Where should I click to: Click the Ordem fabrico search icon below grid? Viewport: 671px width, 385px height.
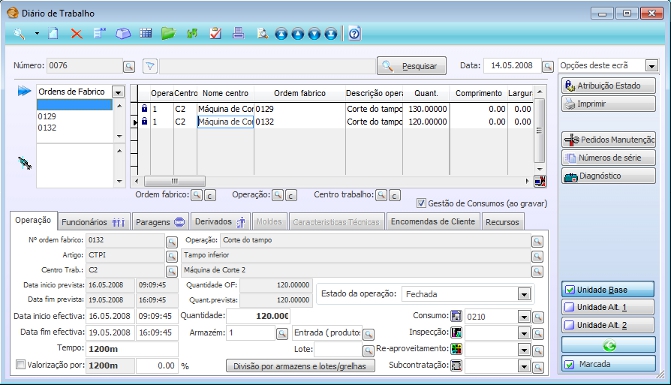coord(196,195)
